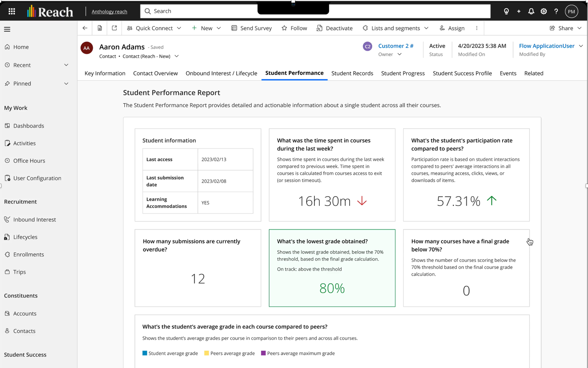The height and width of the screenshot is (368, 588).
Task: Open Lists and segments dropdown arrow
Action: pos(426,28)
